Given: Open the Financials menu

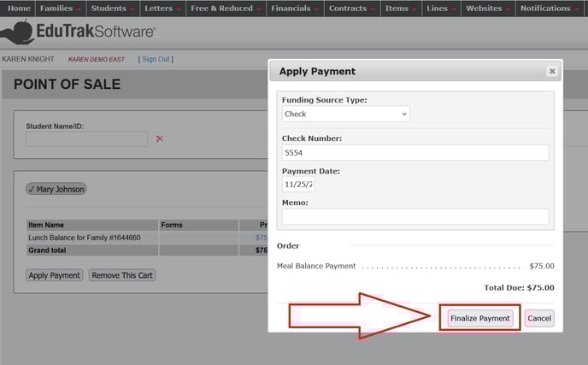Looking at the screenshot, I should coord(295,9).
